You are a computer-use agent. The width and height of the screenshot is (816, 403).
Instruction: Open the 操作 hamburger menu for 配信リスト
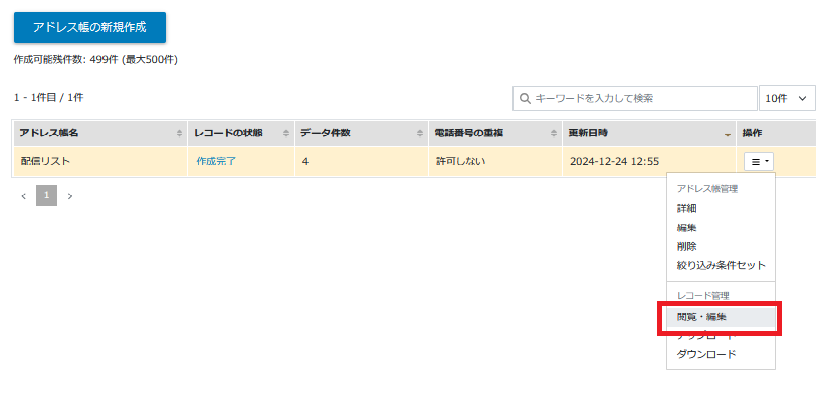(x=759, y=162)
